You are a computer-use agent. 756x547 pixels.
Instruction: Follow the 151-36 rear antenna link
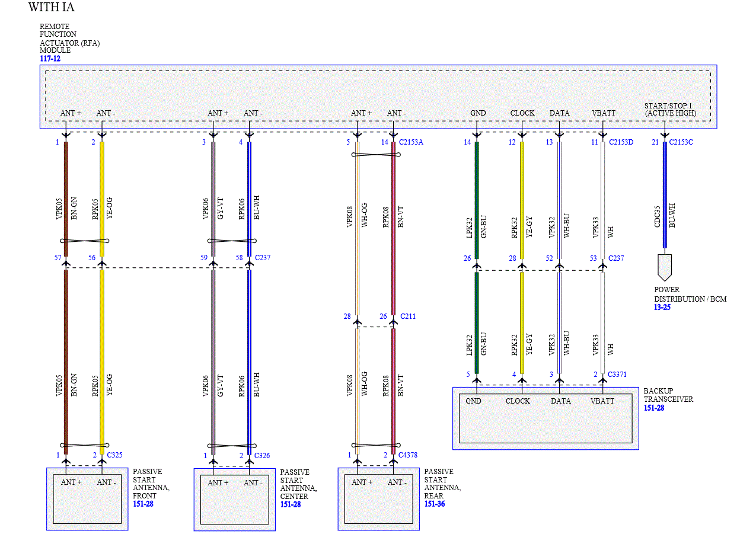click(434, 504)
